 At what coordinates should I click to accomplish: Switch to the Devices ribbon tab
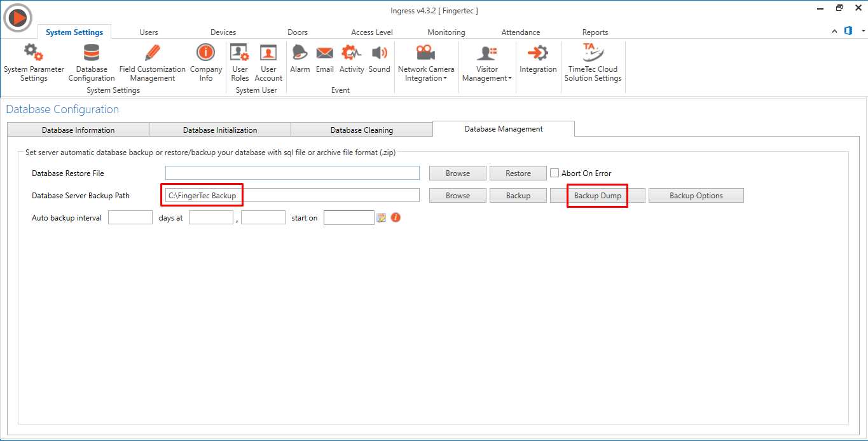(x=223, y=32)
